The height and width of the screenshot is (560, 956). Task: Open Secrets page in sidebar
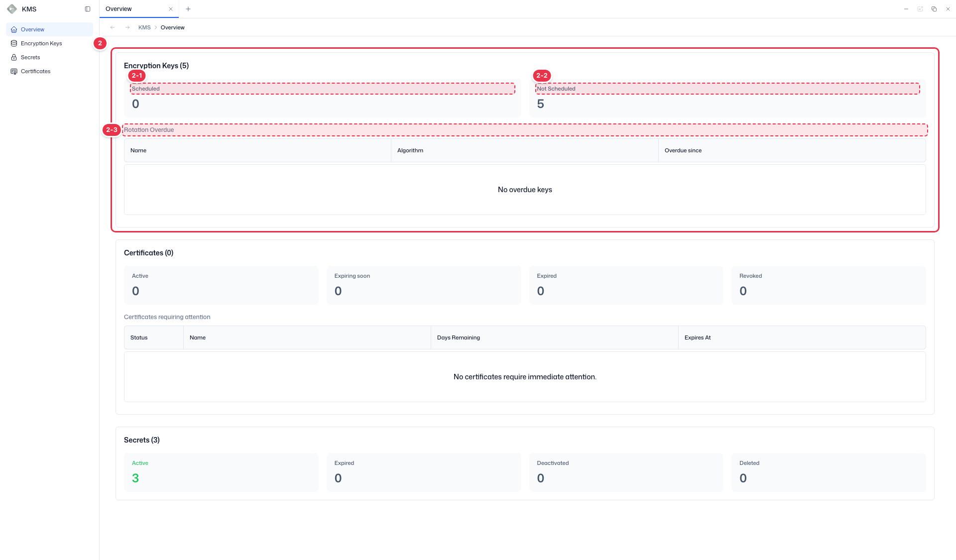(x=49, y=57)
